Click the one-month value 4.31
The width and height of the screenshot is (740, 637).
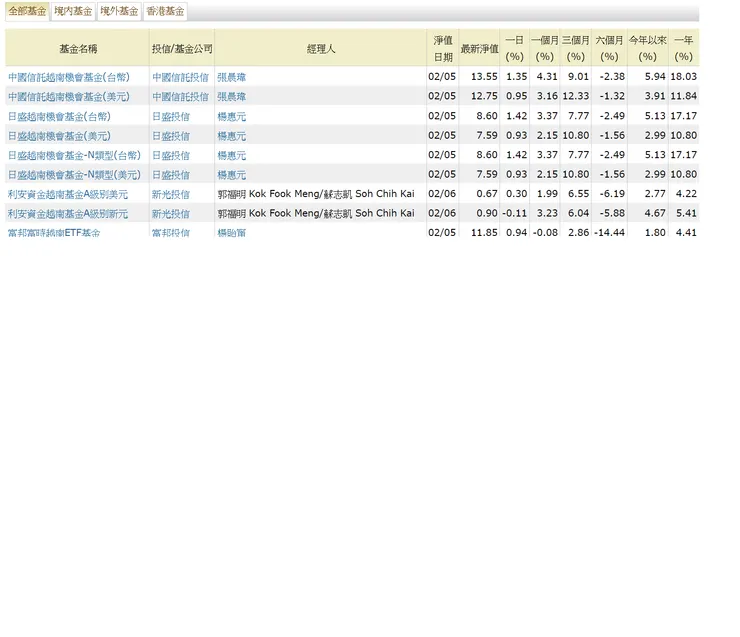[547, 76]
